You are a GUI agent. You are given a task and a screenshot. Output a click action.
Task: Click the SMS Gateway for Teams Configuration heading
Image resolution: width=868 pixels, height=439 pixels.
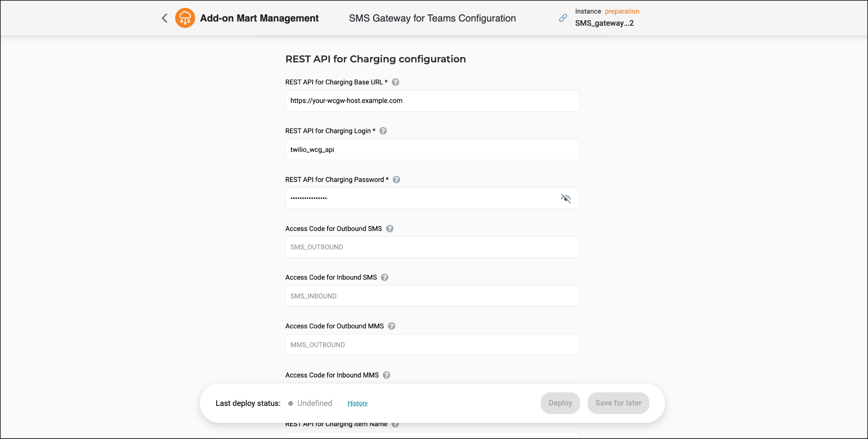(432, 18)
